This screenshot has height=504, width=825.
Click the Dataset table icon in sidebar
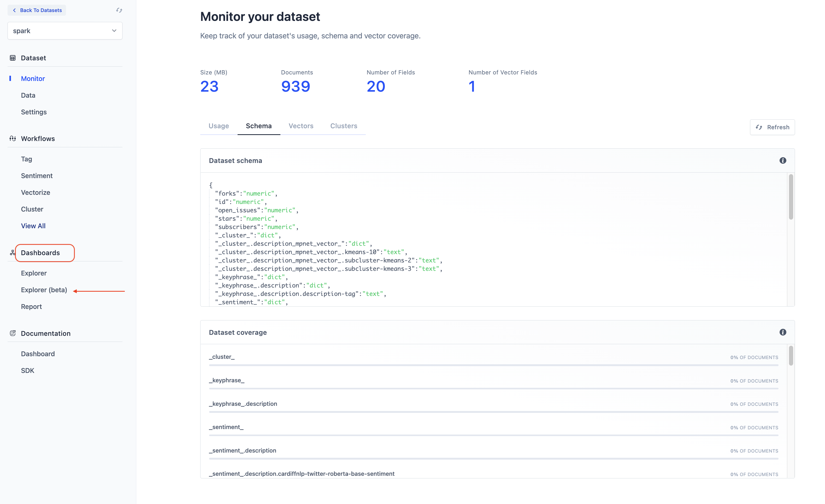13,58
